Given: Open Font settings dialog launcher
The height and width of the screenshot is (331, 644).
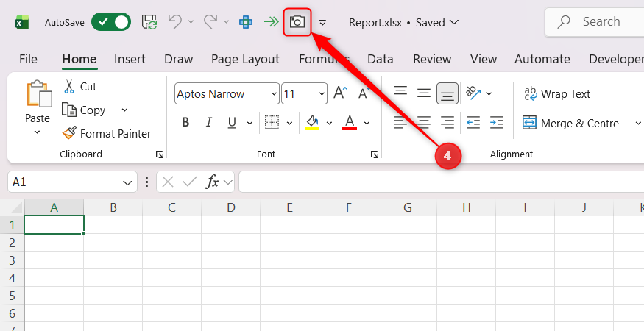Looking at the screenshot, I should click(375, 154).
